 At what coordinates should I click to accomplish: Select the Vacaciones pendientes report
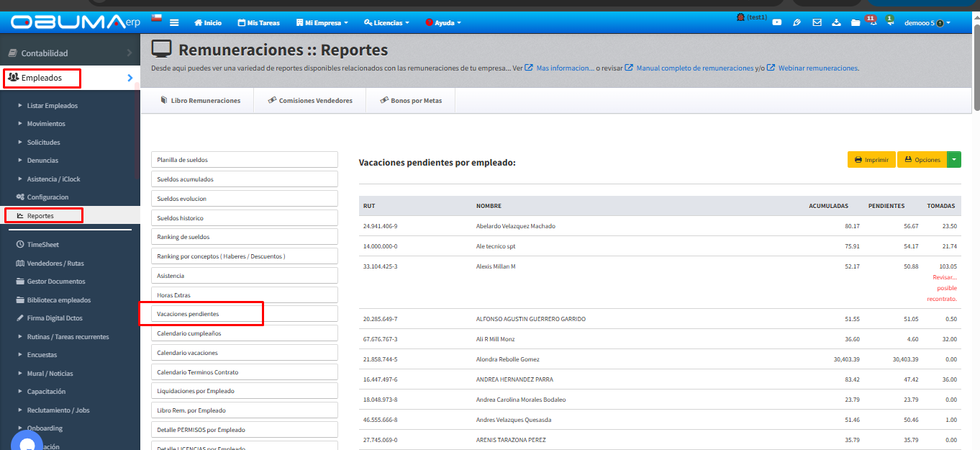(x=245, y=314)
